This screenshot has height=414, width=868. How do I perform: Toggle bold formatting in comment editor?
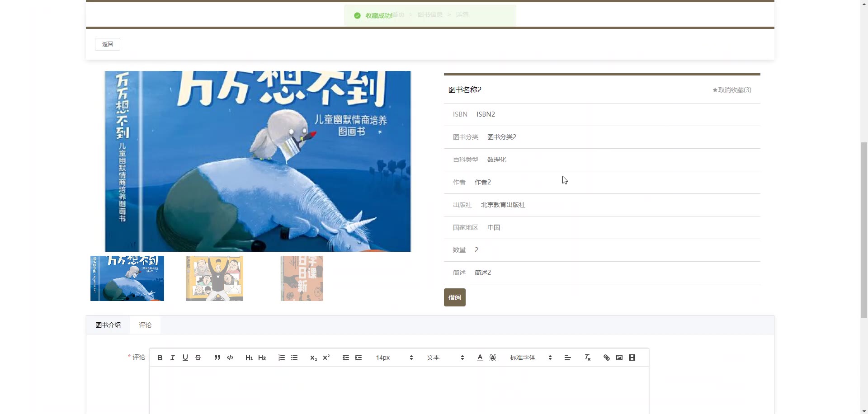(160, 358)
